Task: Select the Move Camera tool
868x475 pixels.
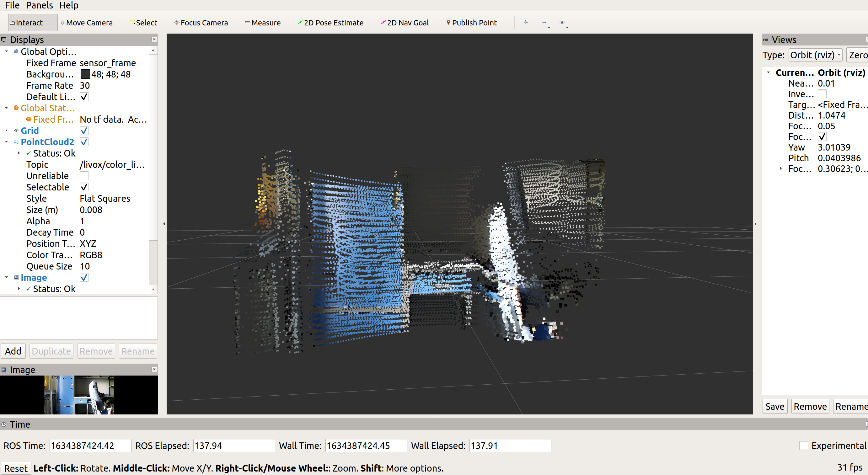Action: pyautogui.click(x=86, y=23)
